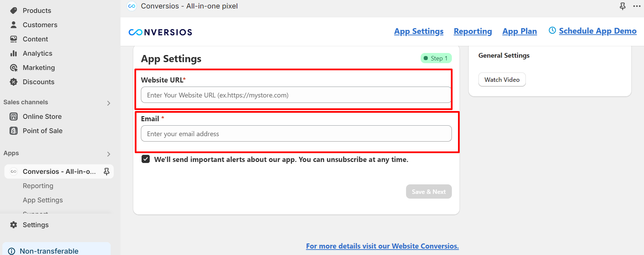Open the Website Conversios details link
This screenshot has height=255, width=644.
coord(382,246)
